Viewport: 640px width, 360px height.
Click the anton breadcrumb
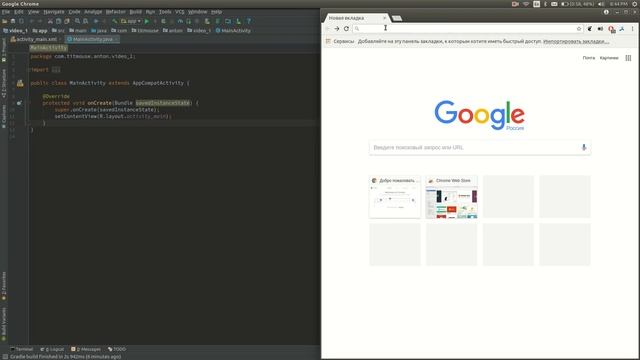click(x=173, y=31)
